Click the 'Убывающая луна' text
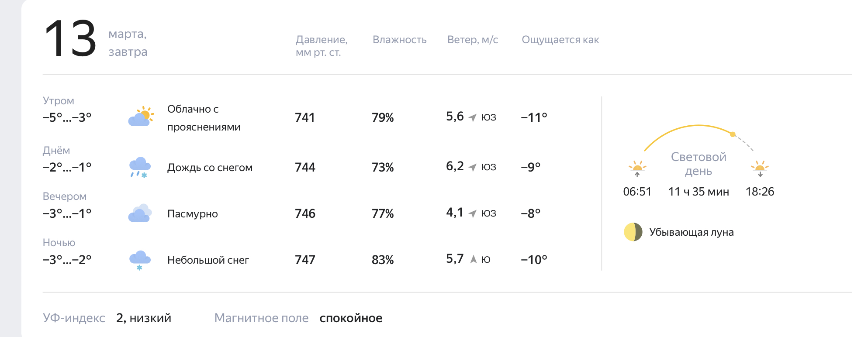 point(691,232)
